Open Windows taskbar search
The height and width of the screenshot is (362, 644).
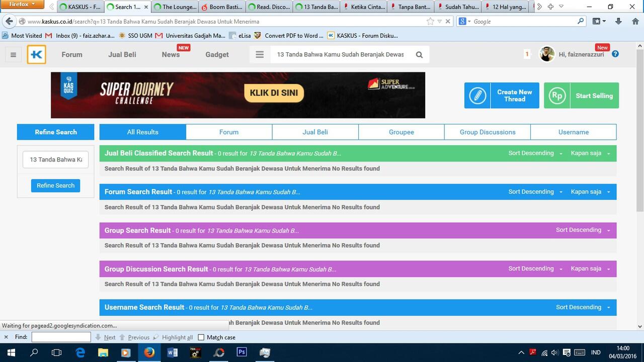pyautogui.click(x=34, y=352)
